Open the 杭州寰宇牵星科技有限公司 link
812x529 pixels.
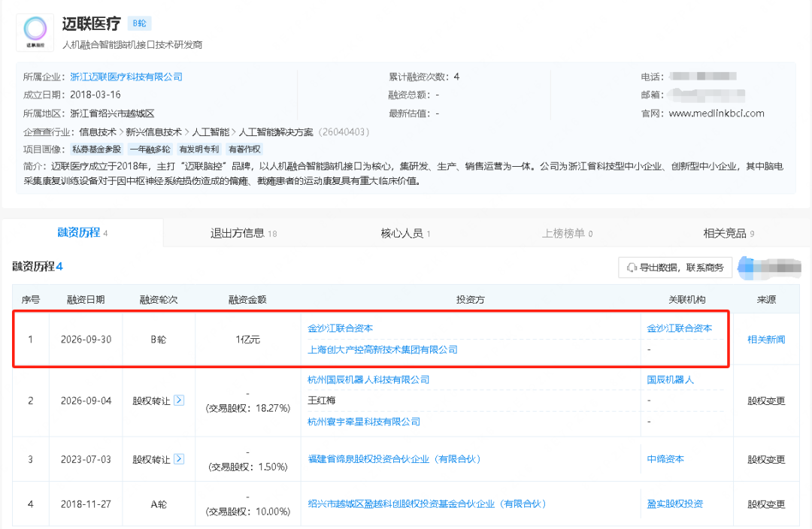tap(364, 422)
